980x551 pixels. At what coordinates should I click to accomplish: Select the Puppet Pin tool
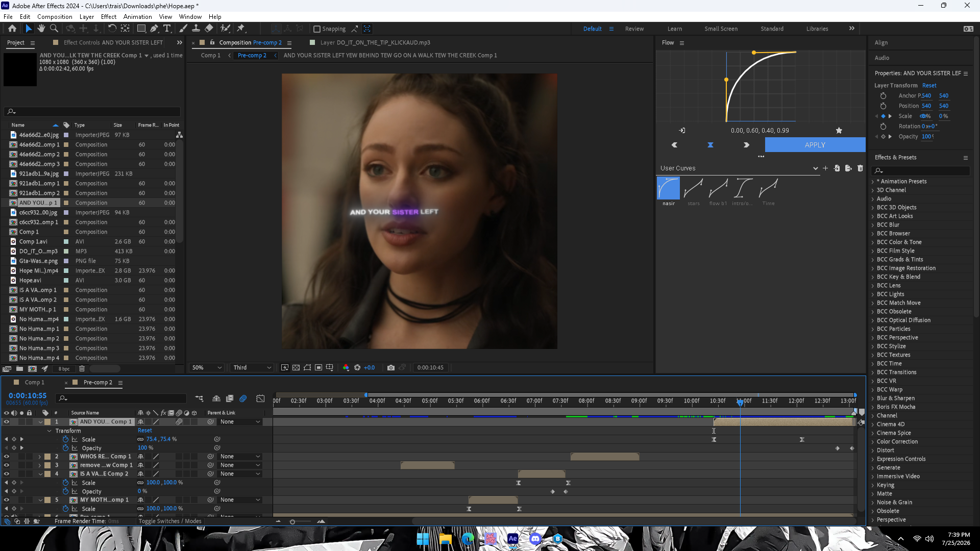pyautogui.click(x=241, y=29)
